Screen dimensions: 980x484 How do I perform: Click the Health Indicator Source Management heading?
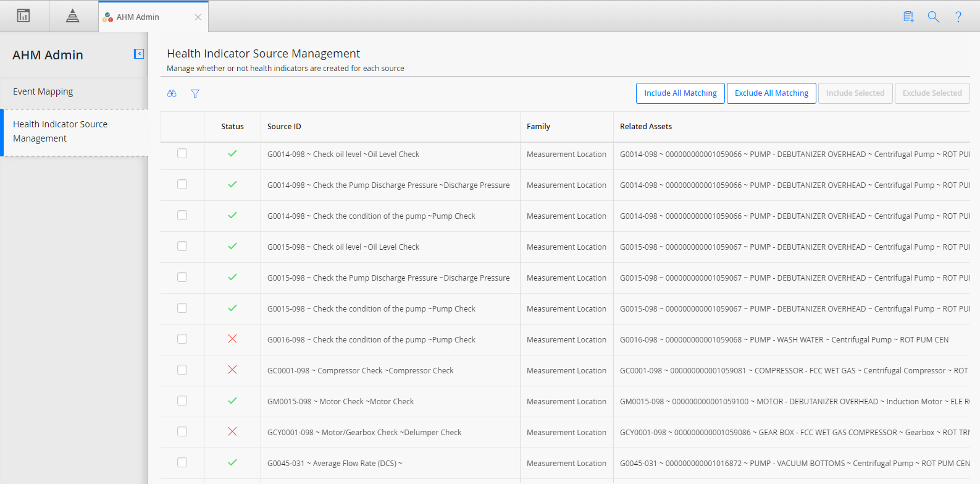click(x=263, y=54)
